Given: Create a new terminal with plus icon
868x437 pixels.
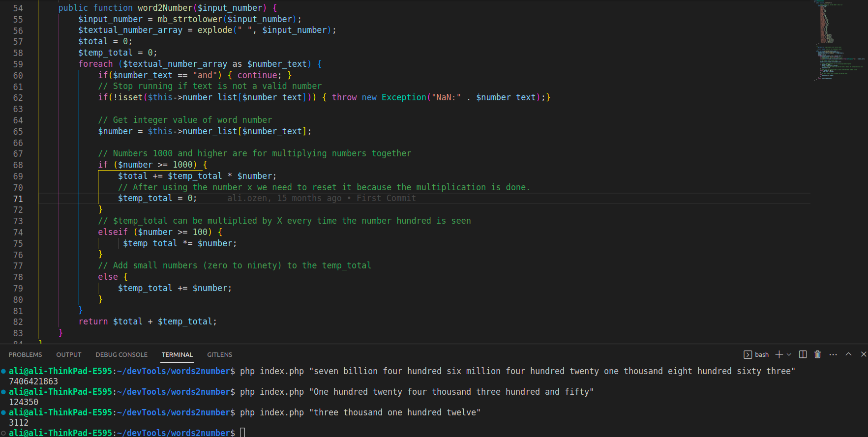Looking at the screenshot, I should click(x=779, y=354).
